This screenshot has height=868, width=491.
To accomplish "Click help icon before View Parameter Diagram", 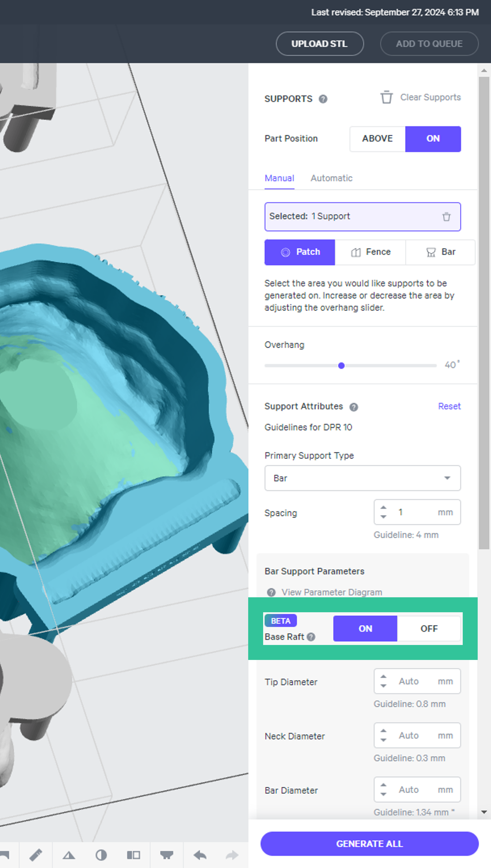I will point(271,592).
